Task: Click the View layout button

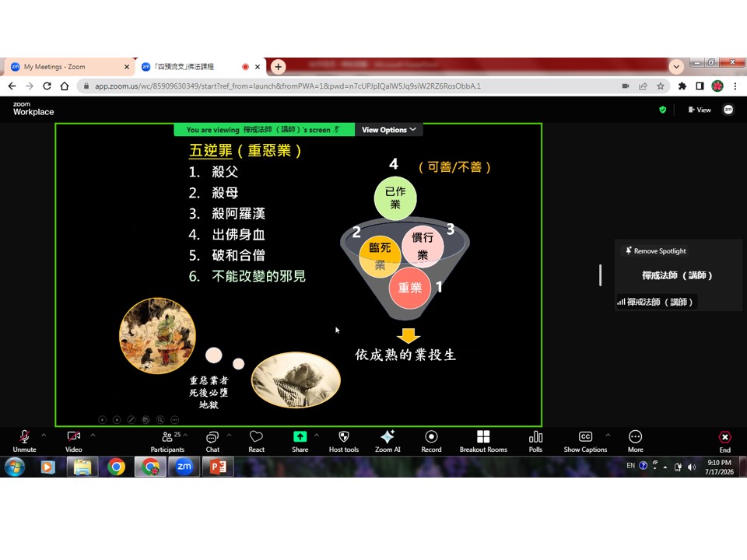Action: pos(700,110)
